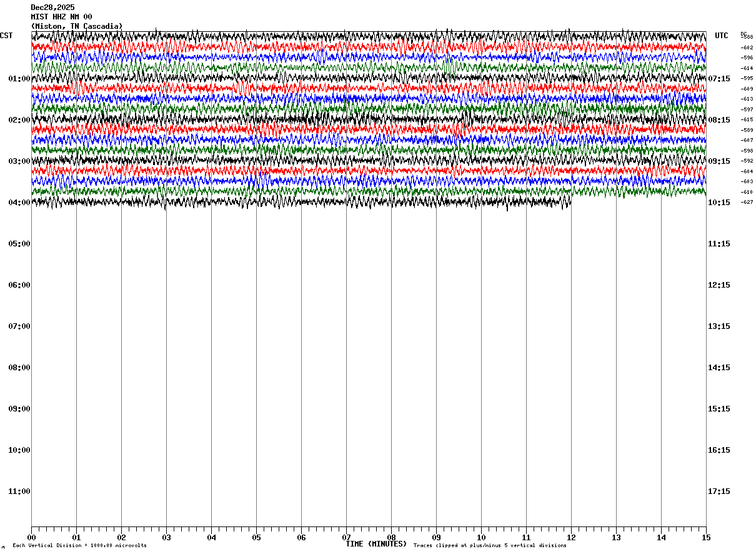Click the DC offset value -610
The image size is (756, 554).
coord(747,192)
